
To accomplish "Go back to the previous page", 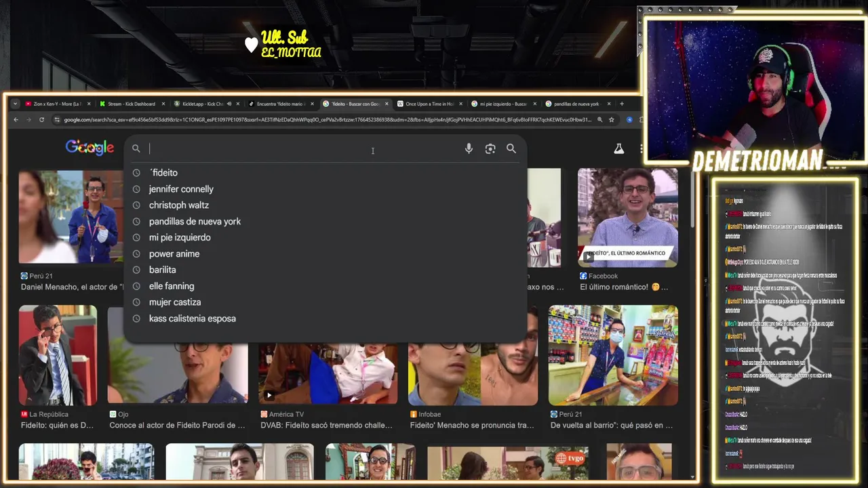I will point(16,120).
